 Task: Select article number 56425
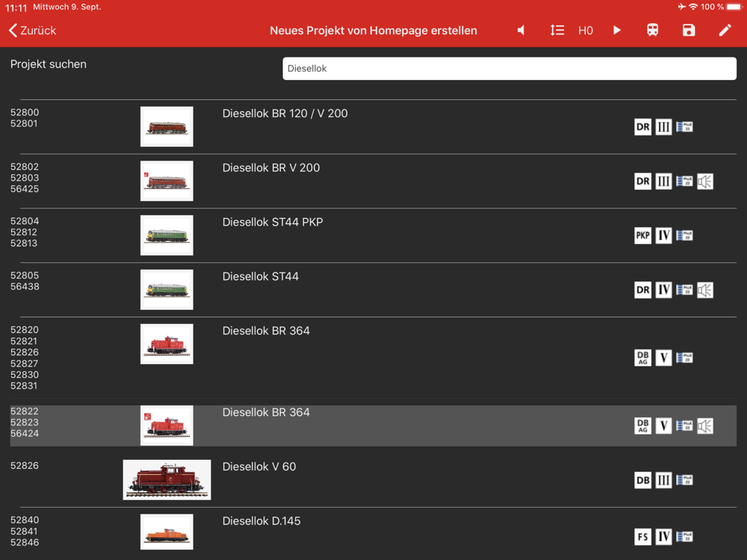tap(25, 189)
